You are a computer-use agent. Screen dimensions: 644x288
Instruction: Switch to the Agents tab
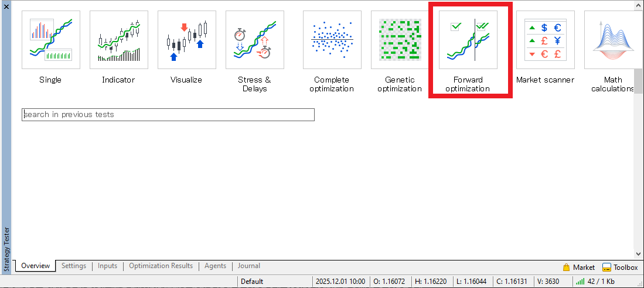tap(215, 266)
